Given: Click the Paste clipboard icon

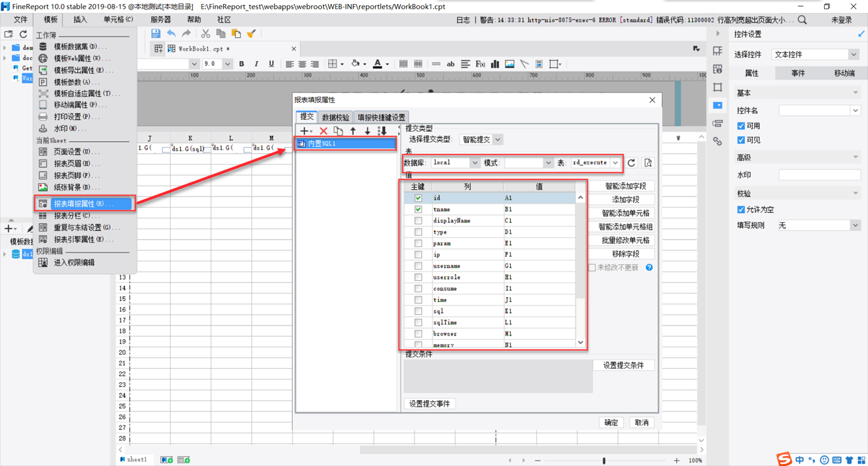Looking at the screenshot, I should [236, 33].
